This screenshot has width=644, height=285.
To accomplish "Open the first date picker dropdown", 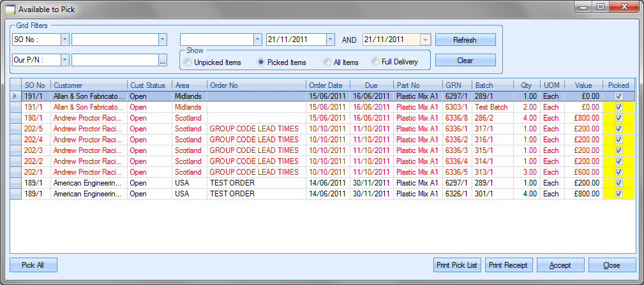I will click(330, 40).
